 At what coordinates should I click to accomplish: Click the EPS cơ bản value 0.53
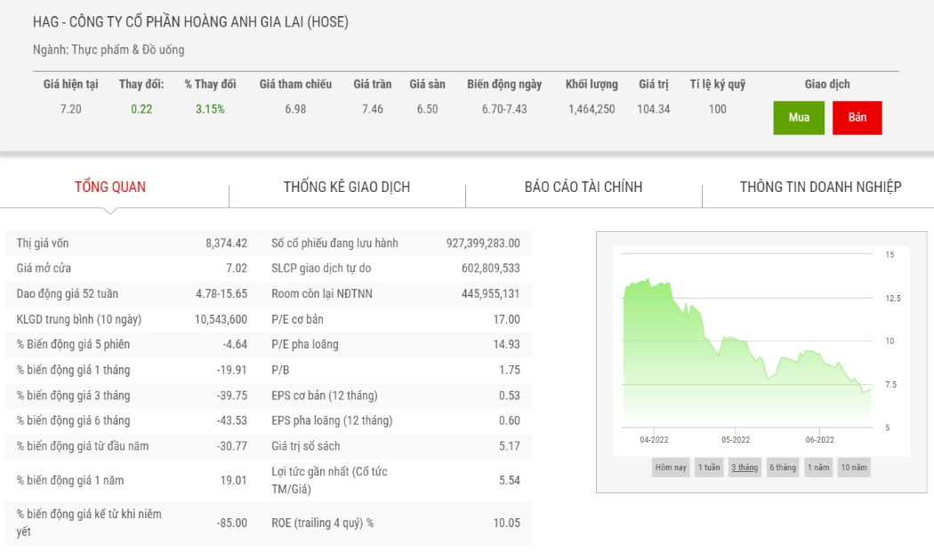point(510,396)
